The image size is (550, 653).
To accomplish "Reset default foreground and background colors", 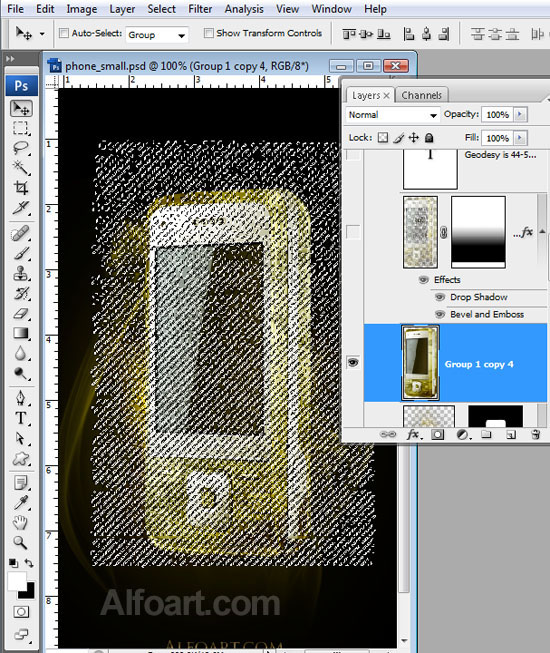I will coord(13,563).
